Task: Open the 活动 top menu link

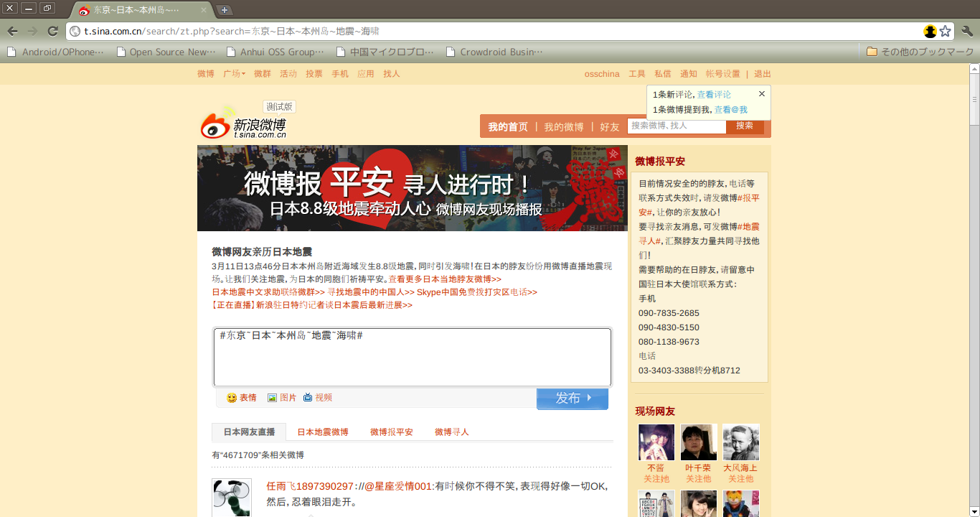Action: pyautogui.click(x=288, y=74)
